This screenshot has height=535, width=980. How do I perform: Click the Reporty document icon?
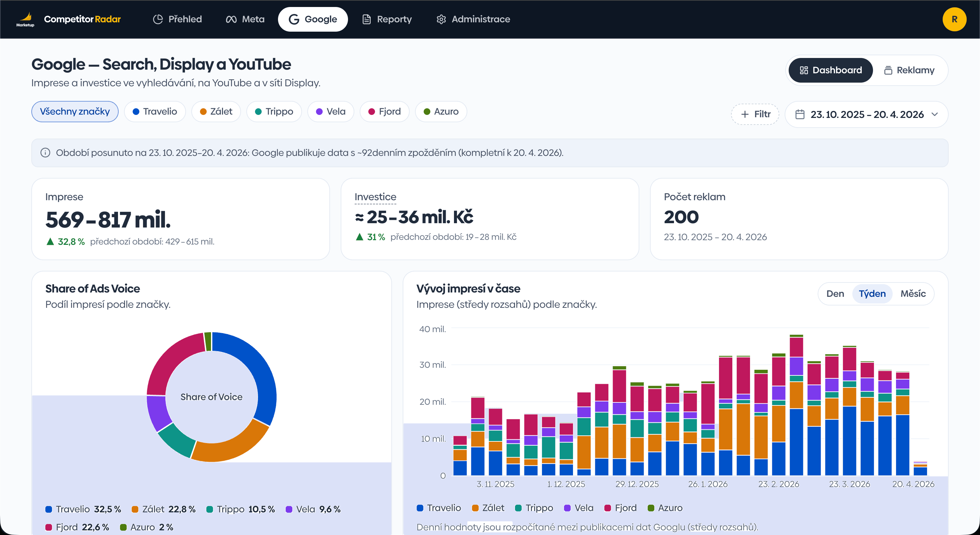pyautogui.click(x=366, y=19)
